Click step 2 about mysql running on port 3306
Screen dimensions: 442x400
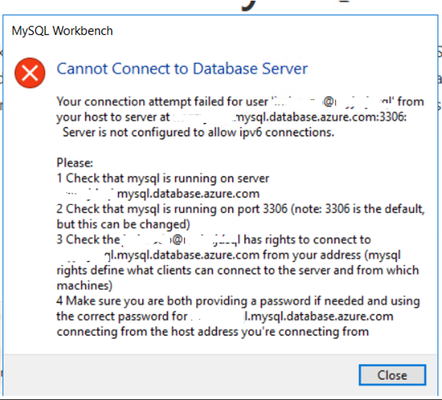(240, 209)
